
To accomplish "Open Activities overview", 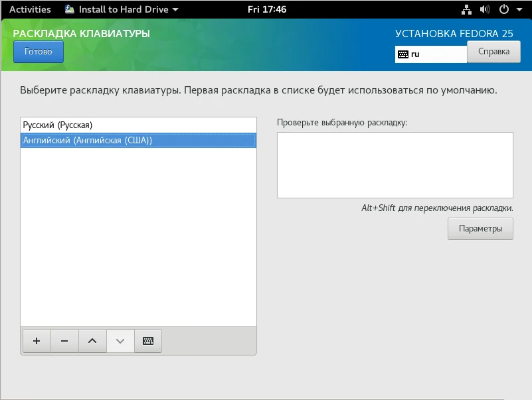I will 30,9.
